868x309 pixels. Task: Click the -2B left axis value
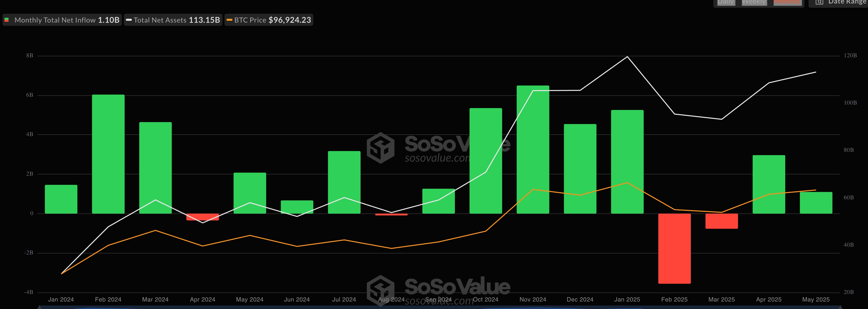29,252
